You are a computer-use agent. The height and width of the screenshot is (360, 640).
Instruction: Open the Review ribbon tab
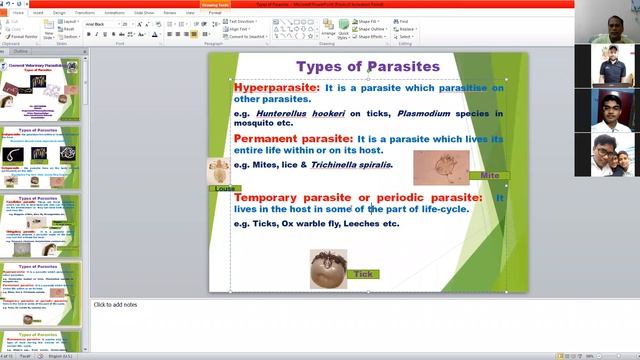pos(170,13)
